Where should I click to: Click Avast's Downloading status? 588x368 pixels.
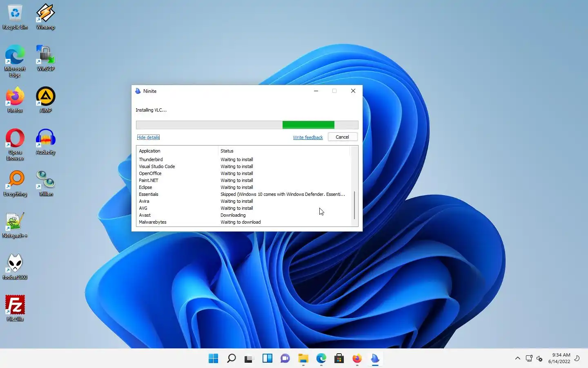coord(233,215)
